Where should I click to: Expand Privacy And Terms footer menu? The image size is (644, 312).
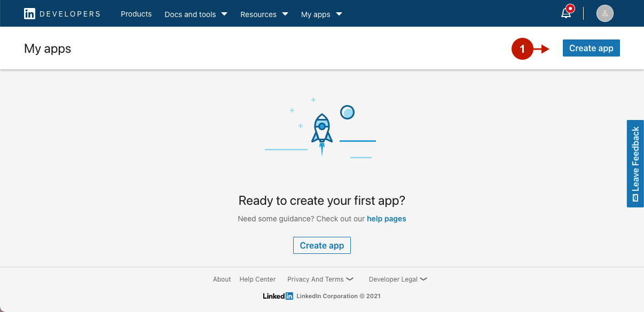[320, 279]
